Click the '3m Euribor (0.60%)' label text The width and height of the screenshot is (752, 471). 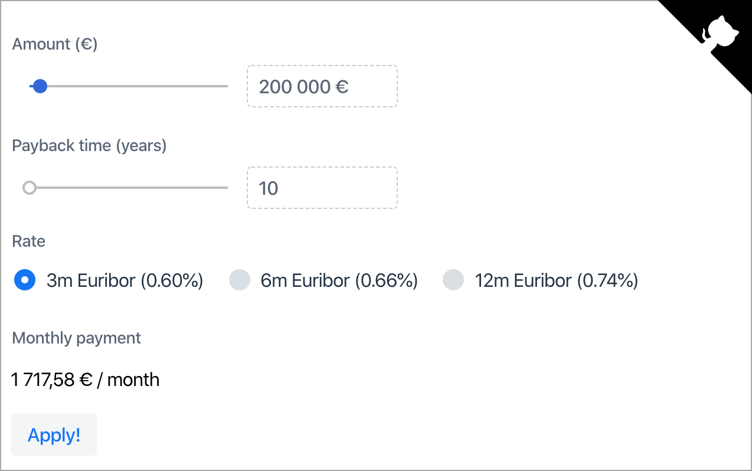[125, 281]
